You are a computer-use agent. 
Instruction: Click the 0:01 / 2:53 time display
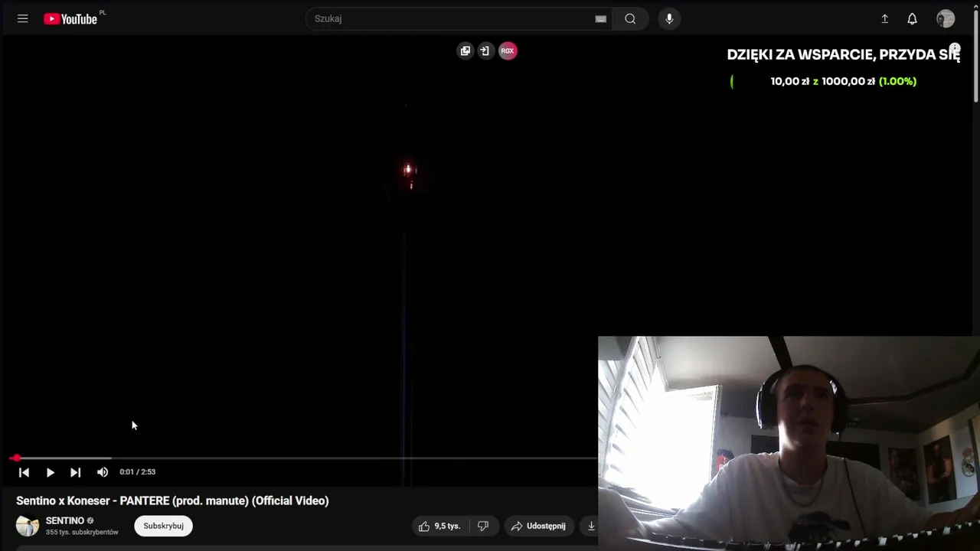coord(138,472)
